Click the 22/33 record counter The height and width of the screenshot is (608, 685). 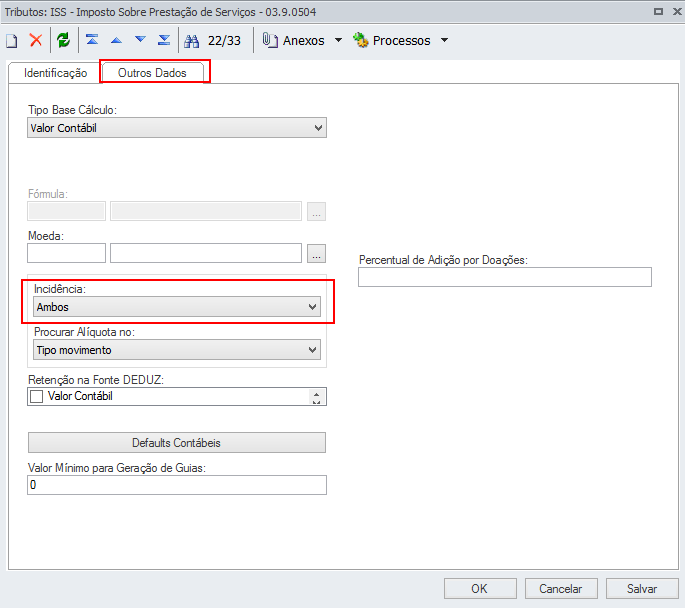[224, 41]
